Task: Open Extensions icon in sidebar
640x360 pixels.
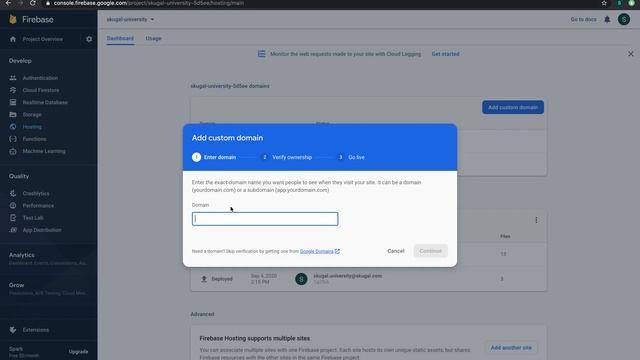Action: [13, 330]
